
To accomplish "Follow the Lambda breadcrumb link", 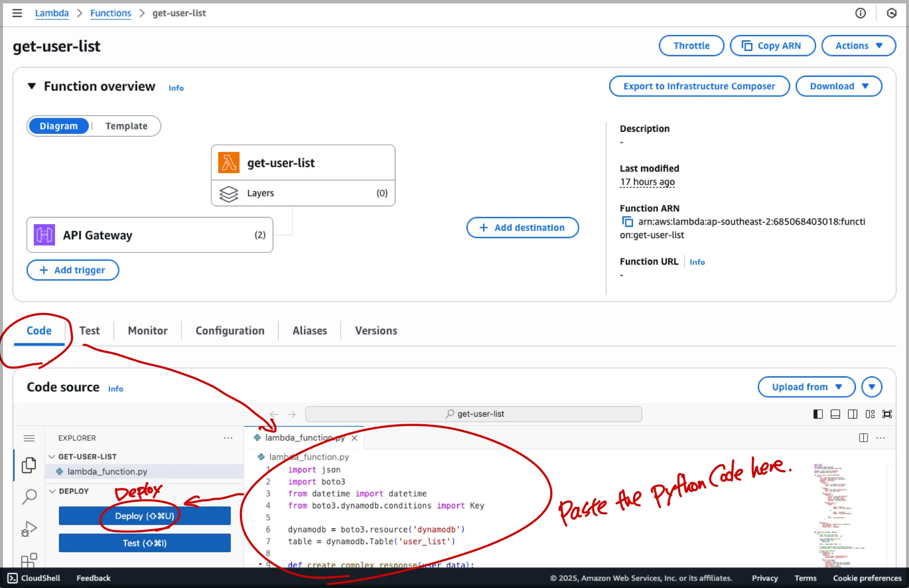I will click(x=52, y=13).
